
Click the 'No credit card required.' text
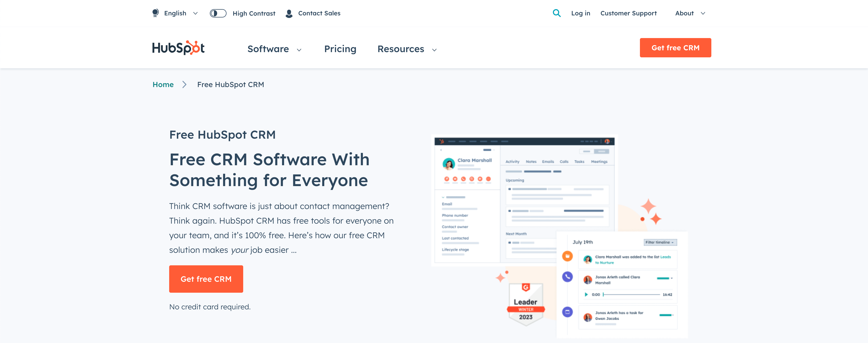click(210, 307)
